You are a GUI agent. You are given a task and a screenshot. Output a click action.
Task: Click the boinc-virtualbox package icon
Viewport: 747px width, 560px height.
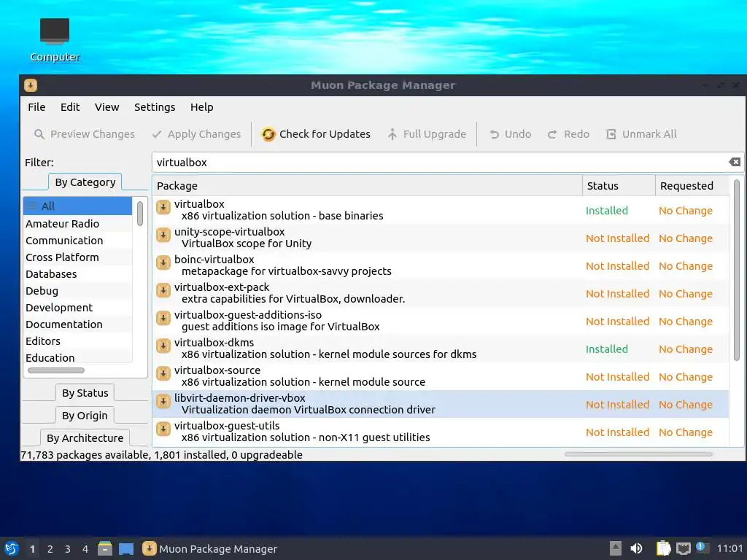[163, 262]
